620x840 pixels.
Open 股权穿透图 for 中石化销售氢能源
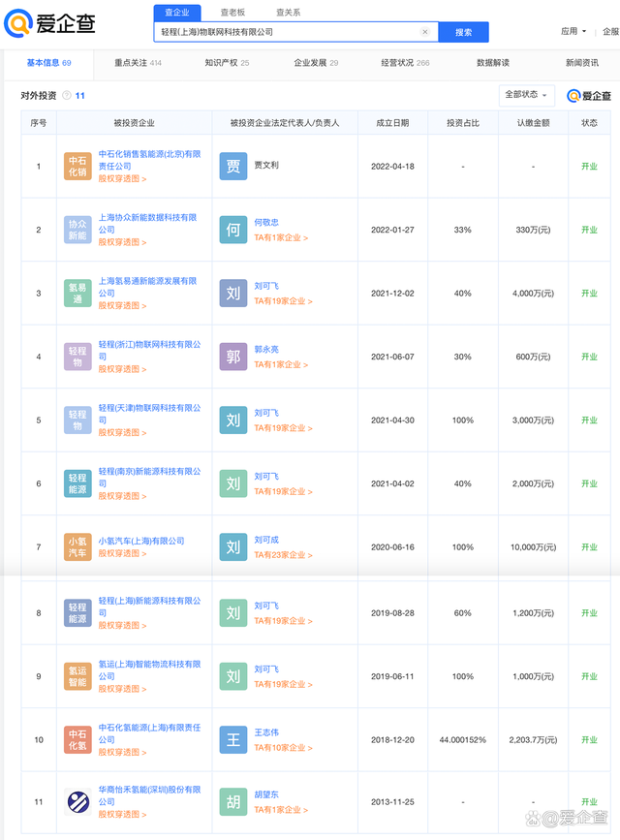(x=122, y=179)
